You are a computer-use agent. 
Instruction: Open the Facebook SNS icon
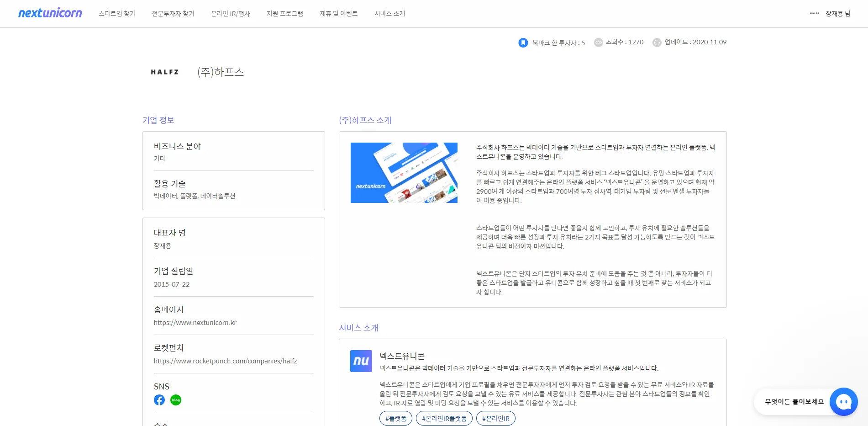(159, 400)
